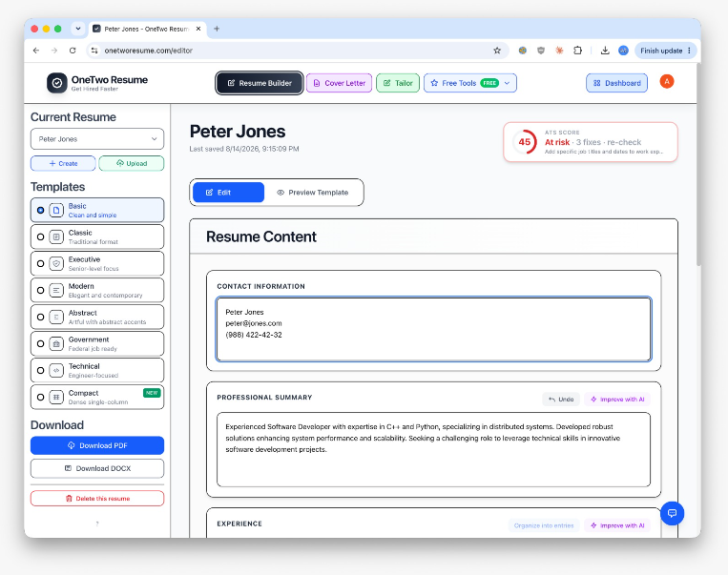The height and width of the screenshot is (575, 728).
Task: Switch to Preview Template view
Action: point(313,192)
